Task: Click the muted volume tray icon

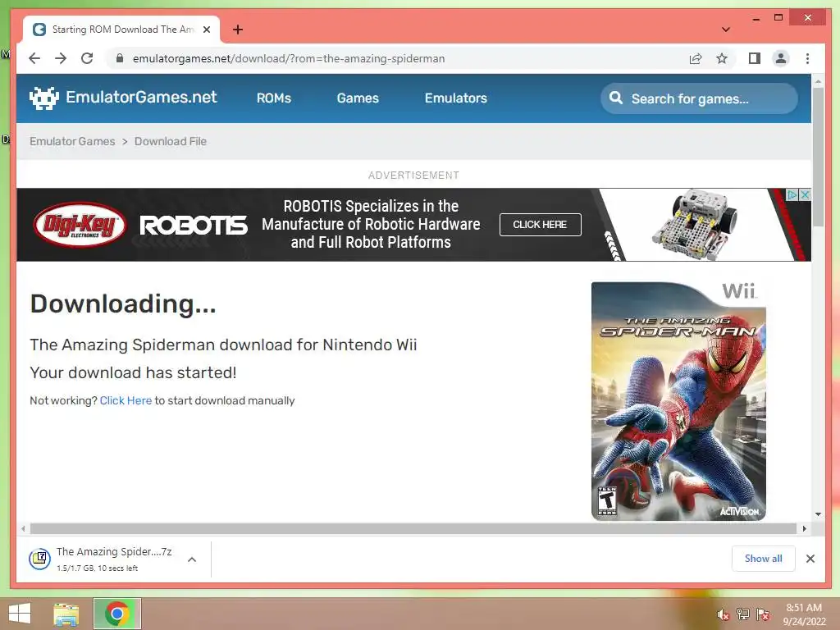Action: (724, 615)
